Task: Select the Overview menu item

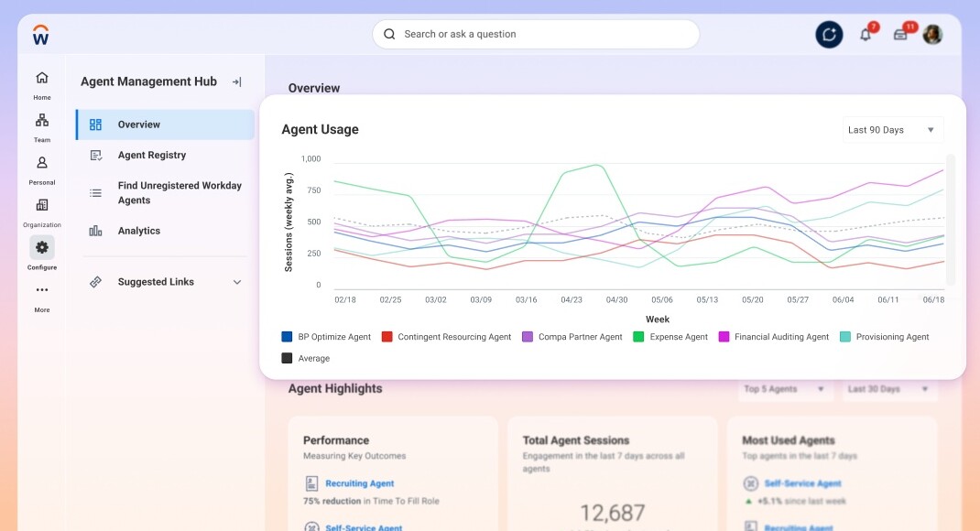Action: click(165, 125)
